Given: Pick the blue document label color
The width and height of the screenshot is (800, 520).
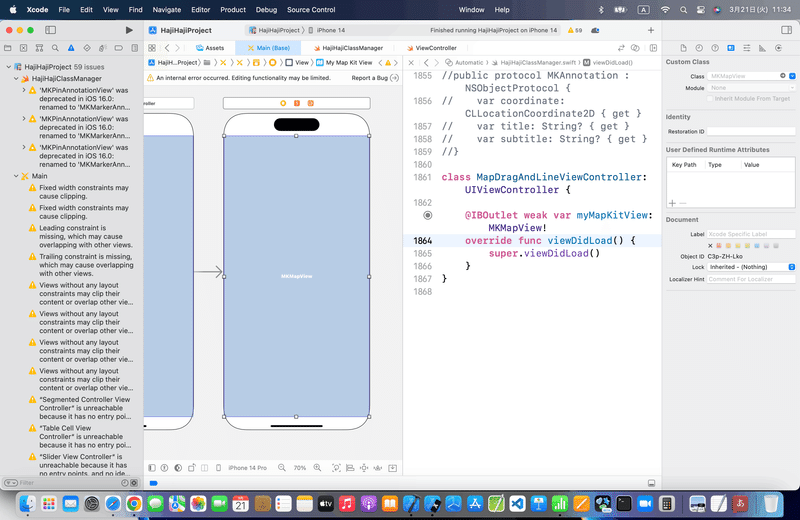Looking at the screenshot, I should pyautogui.click(x=757, y=245).
